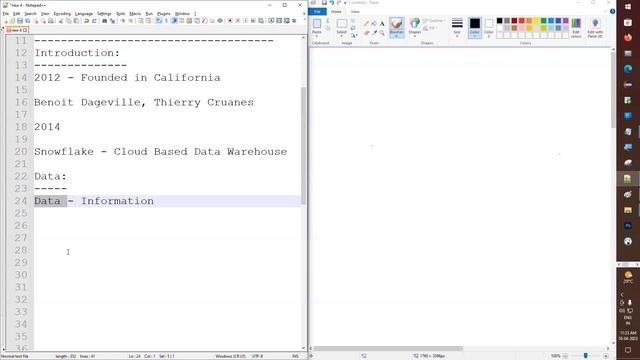This screenshot has height=360, width=640.
Task: Click the 'Introduction:' heading on line 12
Action: pyautogui.click(x=77, y=53)
